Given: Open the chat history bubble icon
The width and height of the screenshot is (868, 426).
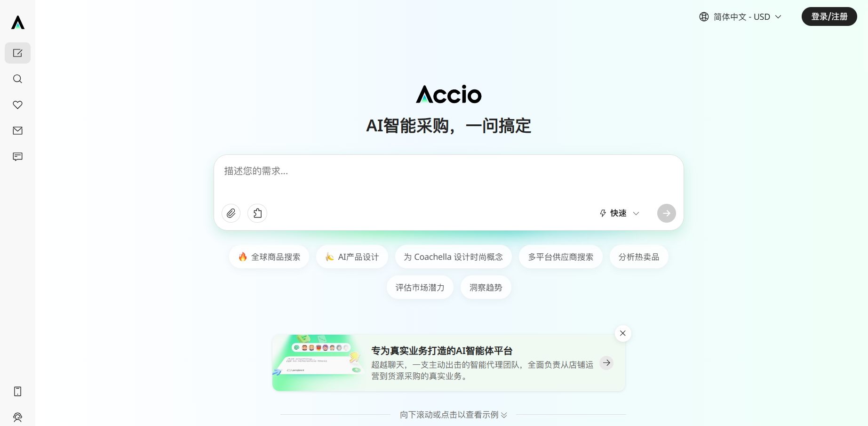Looking at the screenshot, I should (17, 156).
